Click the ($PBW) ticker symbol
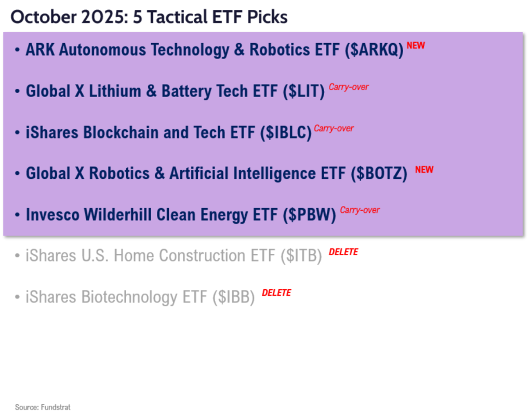Screen dimensions: 532x411 click(x=309, y=215)
